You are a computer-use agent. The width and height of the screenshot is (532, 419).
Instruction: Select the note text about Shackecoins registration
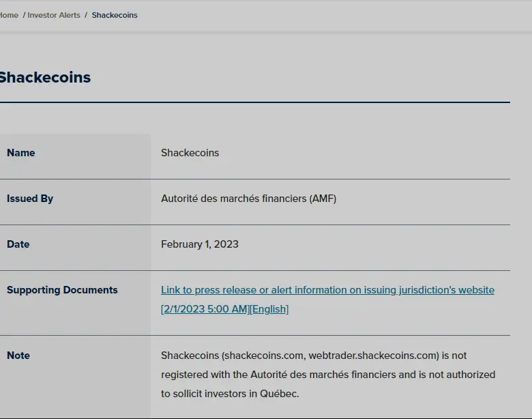pos(328,375)
